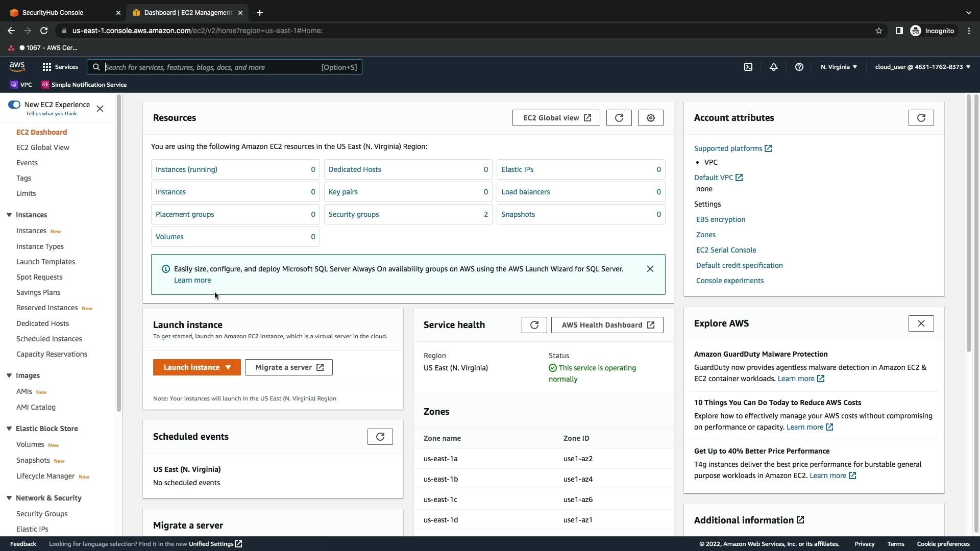The width and height of the screenshot is (980, 551).
Task: Expand the cloud_user account menu
Action: click(x=922, y=67)
